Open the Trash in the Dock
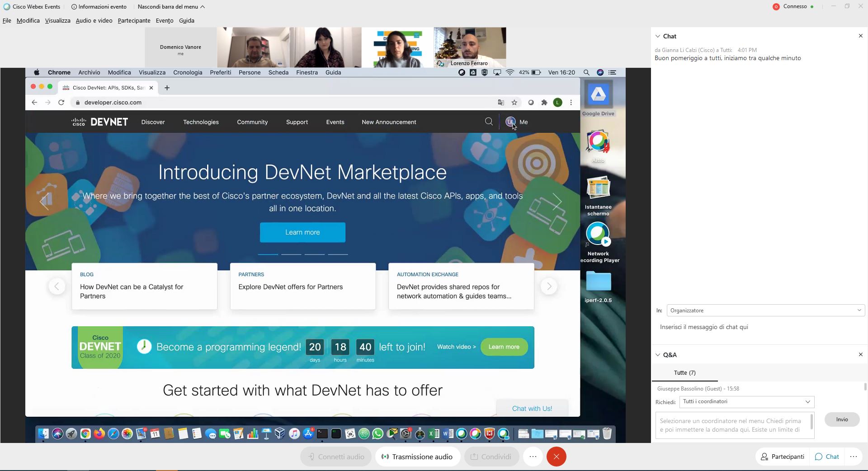This screenshot has height=471, width=868. tap(607, 434)
